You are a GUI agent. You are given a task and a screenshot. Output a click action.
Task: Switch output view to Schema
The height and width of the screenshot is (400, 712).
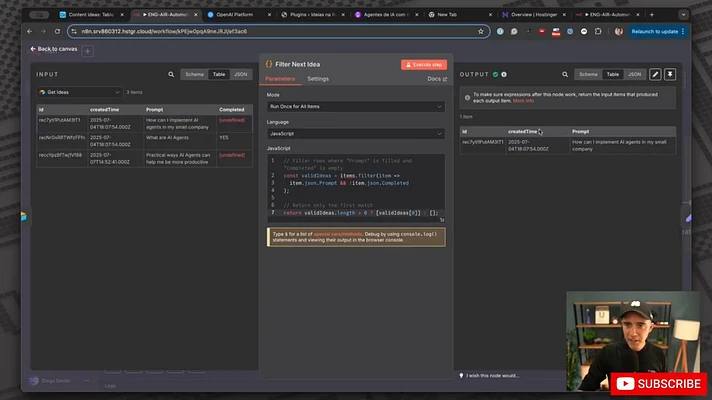[x=588, y=74]
